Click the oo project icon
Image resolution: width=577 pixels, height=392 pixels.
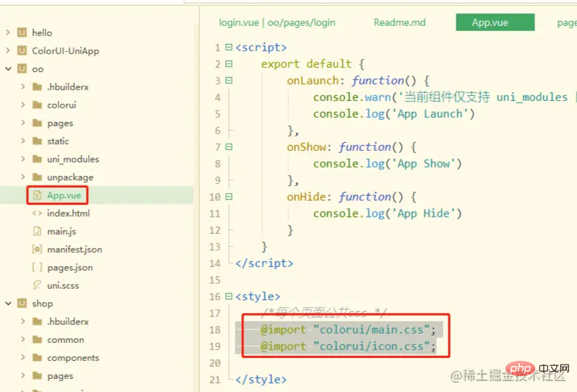coord(22,69)
